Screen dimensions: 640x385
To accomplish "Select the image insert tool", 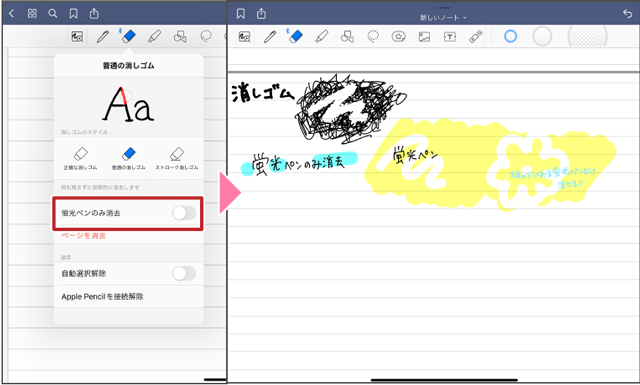I will [424, 37].
